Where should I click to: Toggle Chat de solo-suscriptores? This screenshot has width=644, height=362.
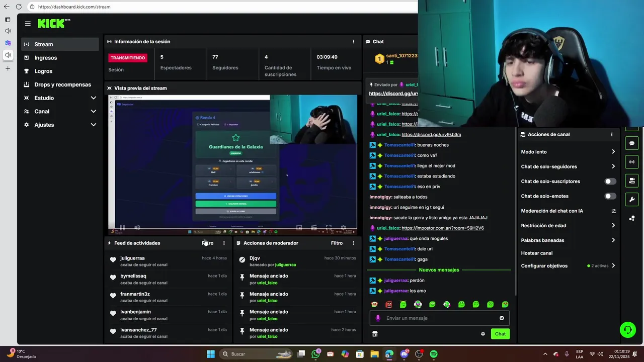(x=610, y=182)
